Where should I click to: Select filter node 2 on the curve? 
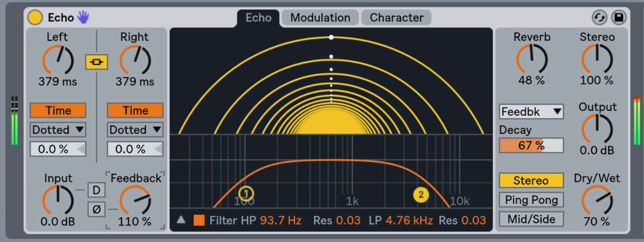(421, 195)
